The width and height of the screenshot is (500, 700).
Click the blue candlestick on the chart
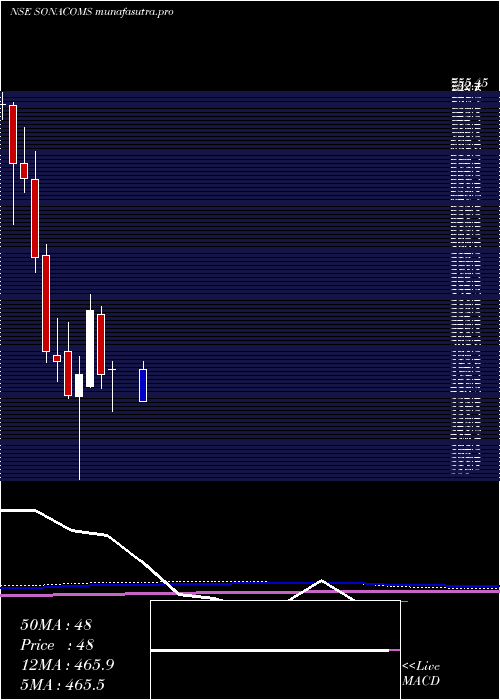pyautogui.click(x=143, y=385)
